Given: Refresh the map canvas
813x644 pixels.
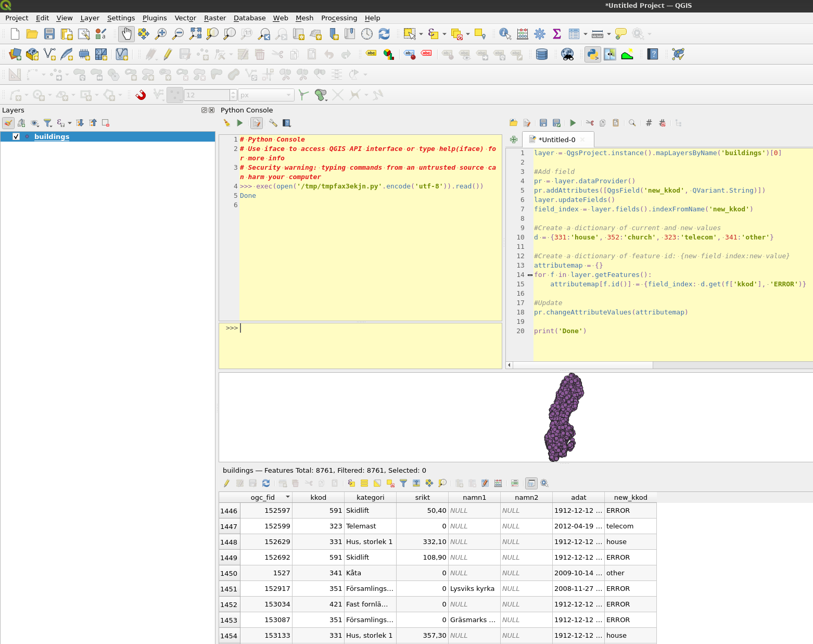Looking at the screenshot, I should point(384,34).
